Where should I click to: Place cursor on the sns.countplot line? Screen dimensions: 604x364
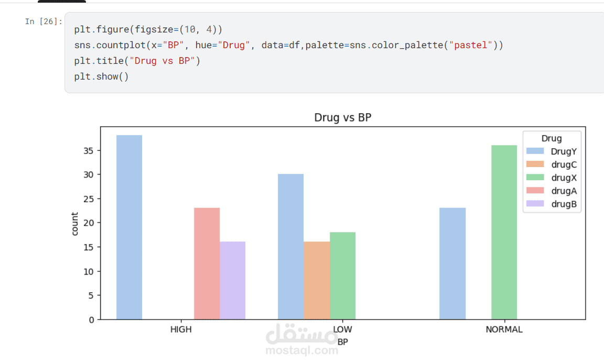click(x=288, y=45)
